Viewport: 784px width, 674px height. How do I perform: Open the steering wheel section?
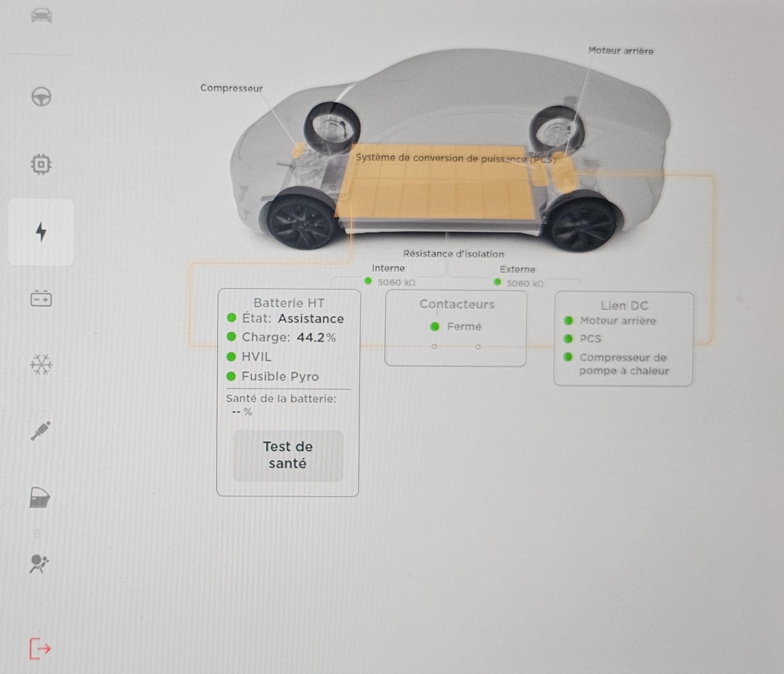(41, 97)
